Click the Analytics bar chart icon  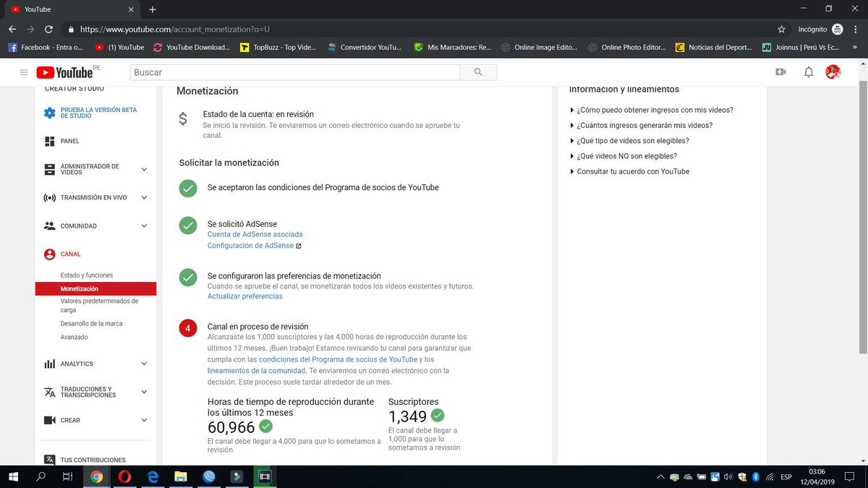click(x=49, y=364)
